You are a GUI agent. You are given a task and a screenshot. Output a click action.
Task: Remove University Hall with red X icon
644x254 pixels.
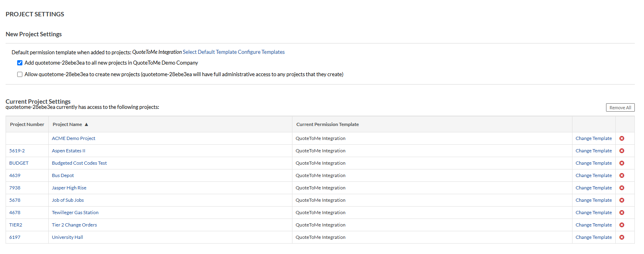pyautogui.click(x=622, y=237)
